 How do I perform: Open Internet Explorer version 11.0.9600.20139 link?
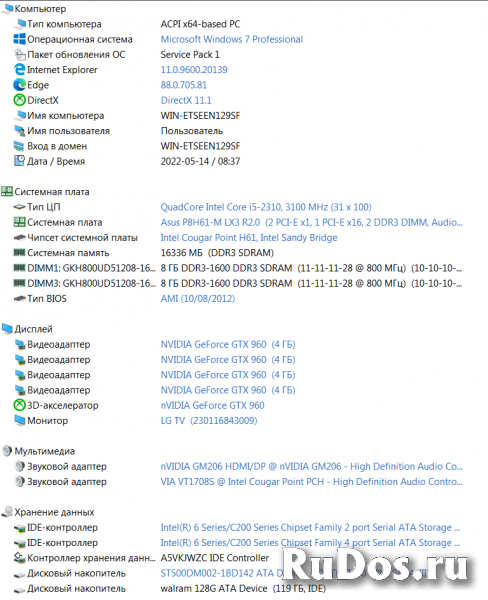pyautogui.click(x=194, y=70)
